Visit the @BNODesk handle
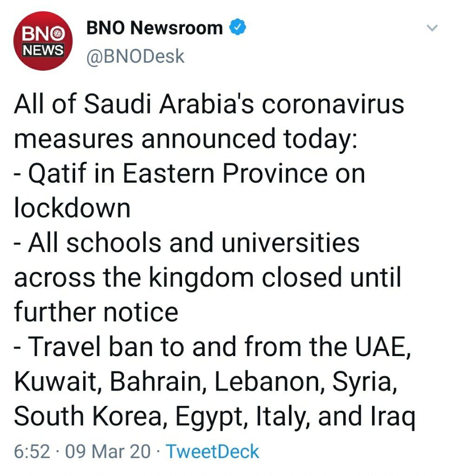The image size is (451, 476). click(135, 56)
